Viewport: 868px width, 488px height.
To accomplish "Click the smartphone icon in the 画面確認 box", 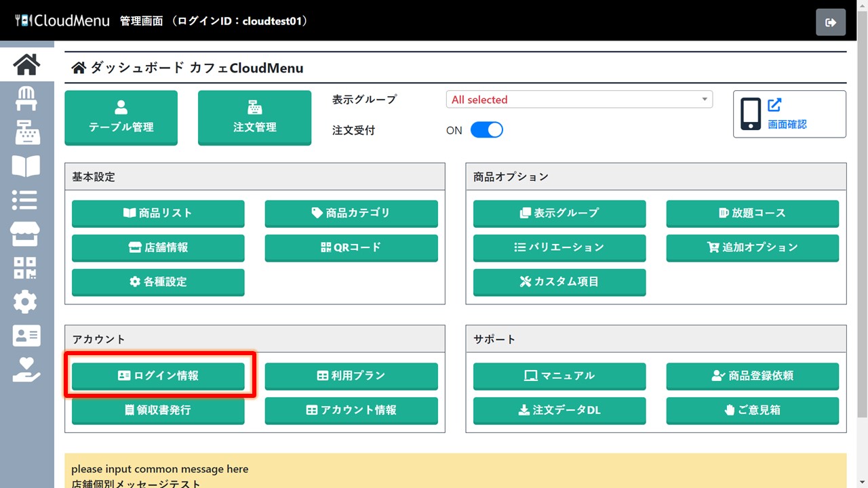I will click(x=751, y=114).
